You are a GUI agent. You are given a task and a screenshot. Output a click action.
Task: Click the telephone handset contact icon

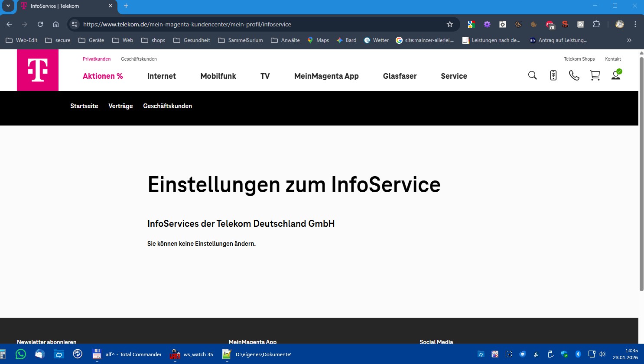pyautogui.click(x=574, y=76)
